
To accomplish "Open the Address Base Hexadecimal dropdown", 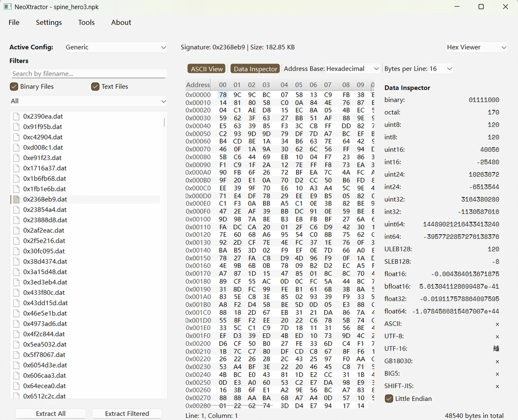I will [352, 69].
